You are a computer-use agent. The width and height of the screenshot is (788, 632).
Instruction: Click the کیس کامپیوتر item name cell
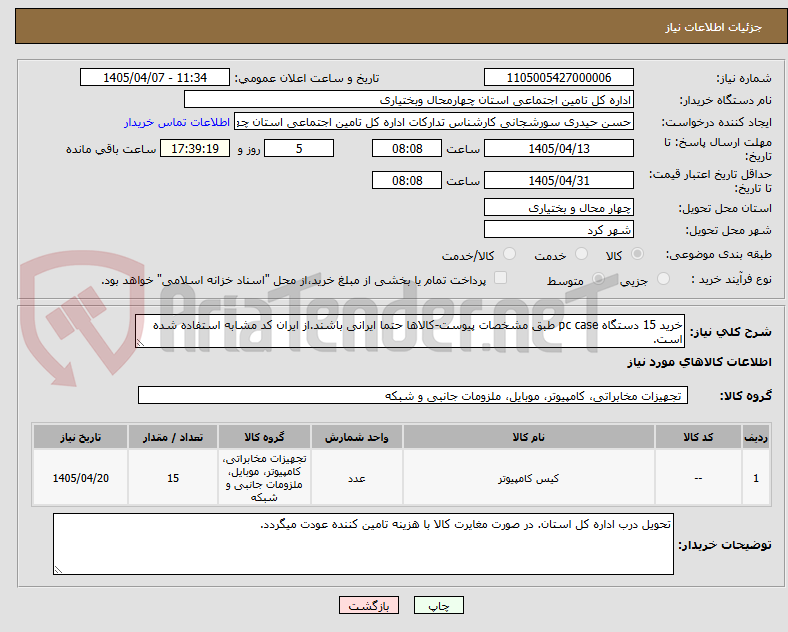click(529, 478)
